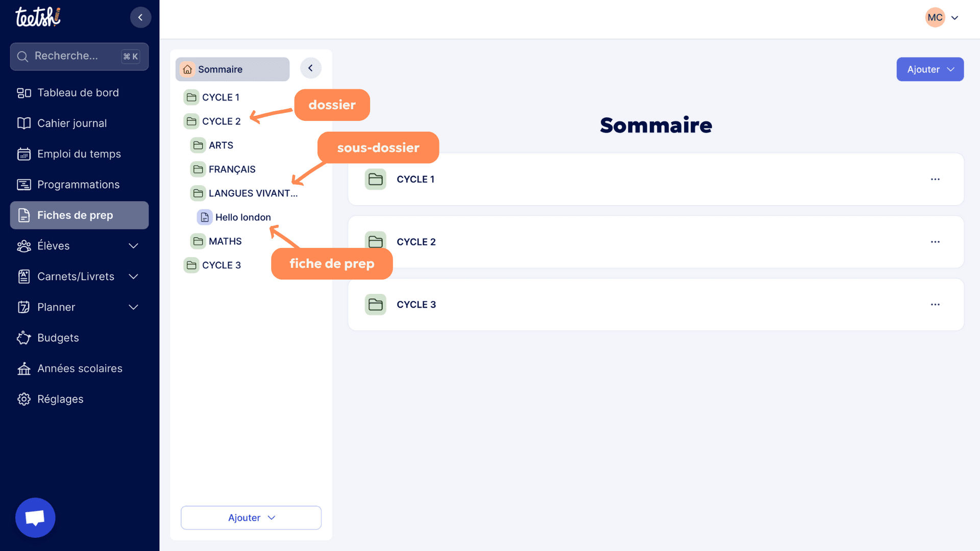Open the Hello london prep sheet

(x=242, y=217)
